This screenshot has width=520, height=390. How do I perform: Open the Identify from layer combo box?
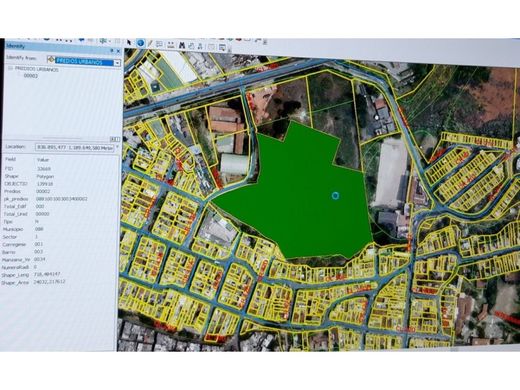click(x=84, y=61)
